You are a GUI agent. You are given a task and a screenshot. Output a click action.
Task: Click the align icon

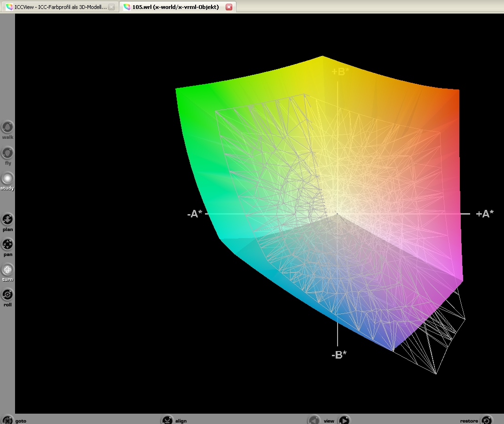click(x=167, y=420)
